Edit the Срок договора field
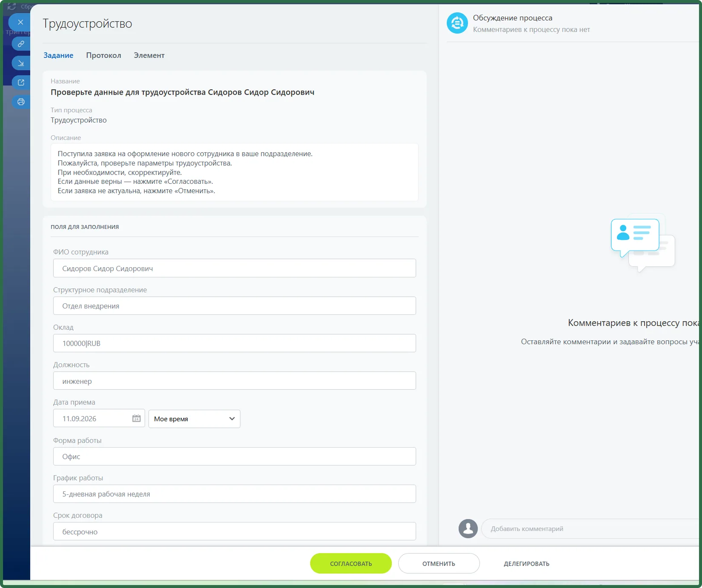 pos(234,531)
